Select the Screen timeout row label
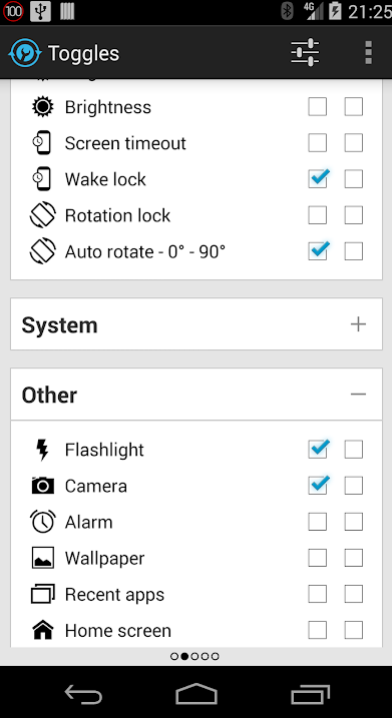Image resolution: width=392 pixels, height=718 pixels. [125, 143]
